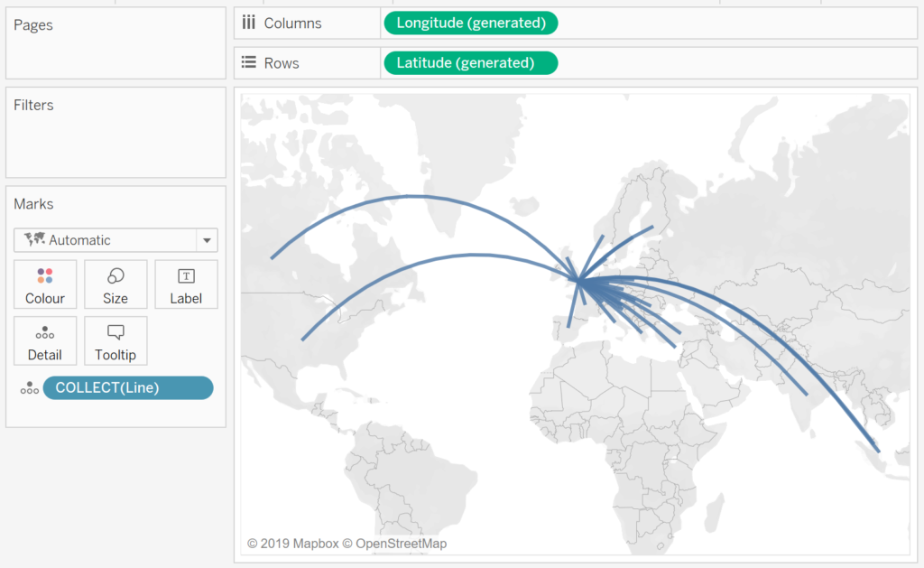
Task: Open the Colour mark card
Action: tap(45, 284)
